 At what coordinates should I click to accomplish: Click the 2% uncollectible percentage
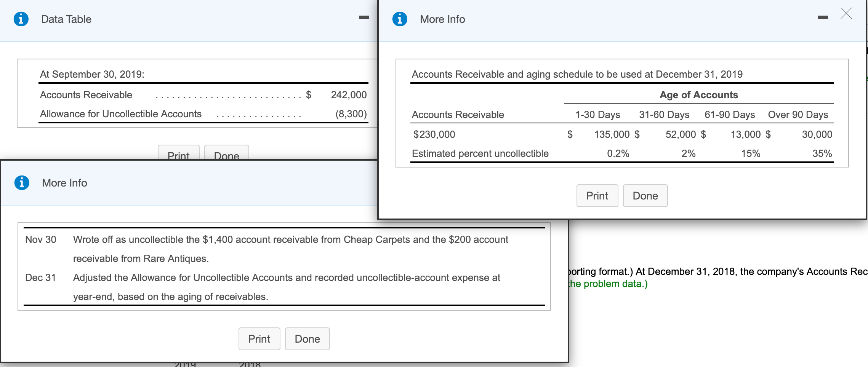pyautogui.click(x=689, y=153)
